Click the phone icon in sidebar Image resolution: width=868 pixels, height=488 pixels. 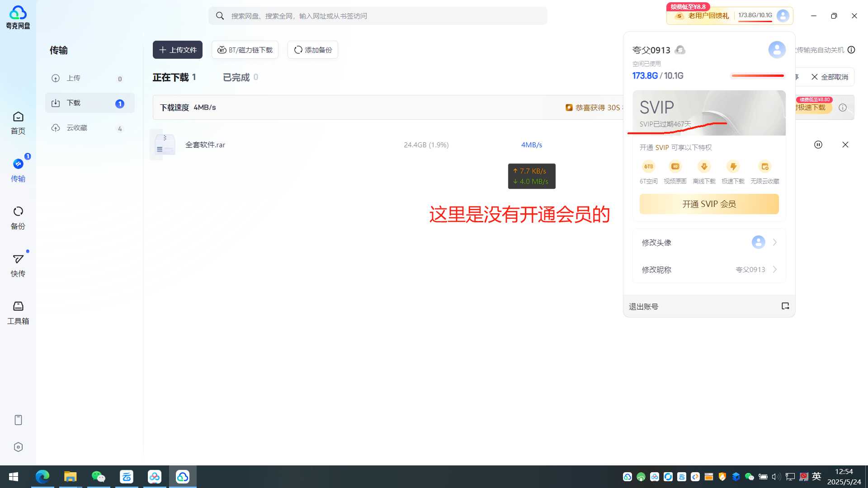coord(18,420)
